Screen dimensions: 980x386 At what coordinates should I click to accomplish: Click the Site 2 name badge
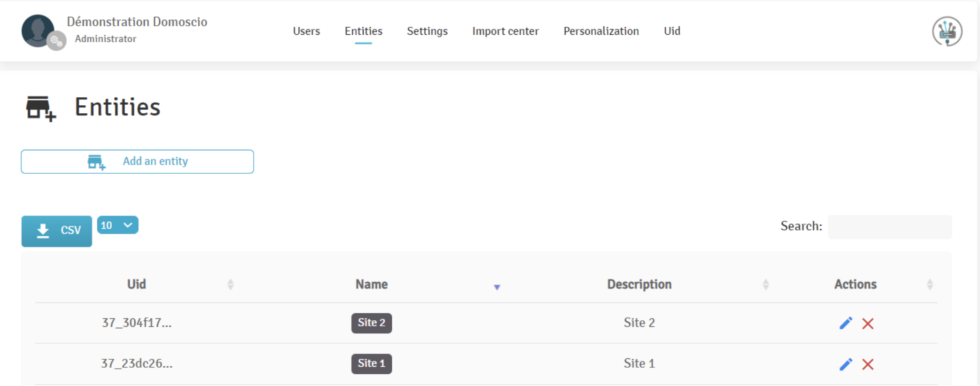[371, 323]
